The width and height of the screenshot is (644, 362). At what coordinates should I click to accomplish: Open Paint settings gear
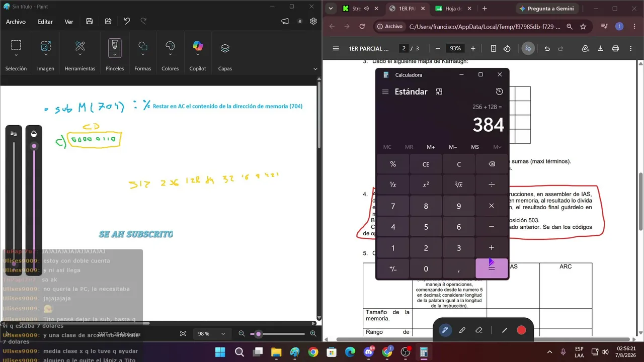313,21
